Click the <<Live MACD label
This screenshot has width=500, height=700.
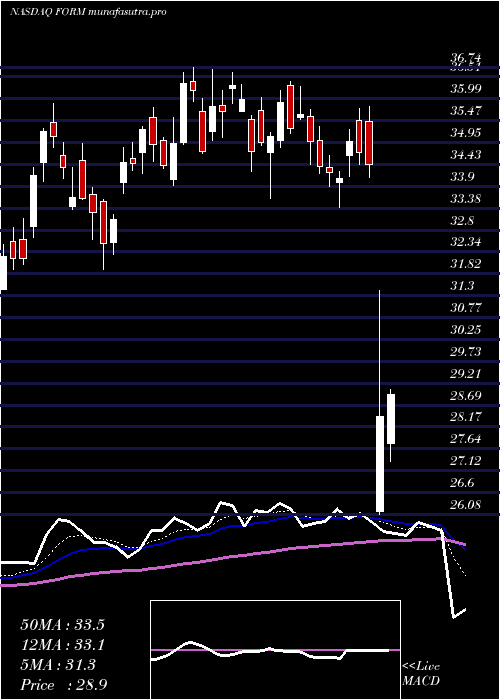pos(421,674)
